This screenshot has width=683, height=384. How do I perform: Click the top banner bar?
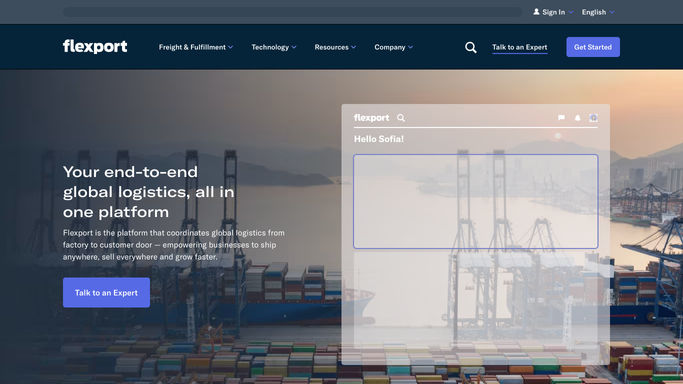coord(292,12)
